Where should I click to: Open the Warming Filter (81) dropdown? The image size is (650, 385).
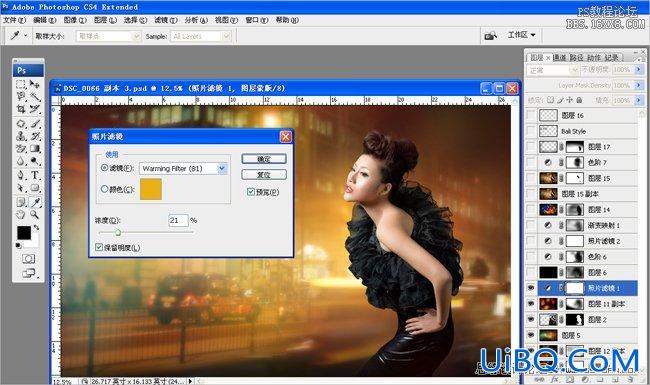(x=222, y=169)
